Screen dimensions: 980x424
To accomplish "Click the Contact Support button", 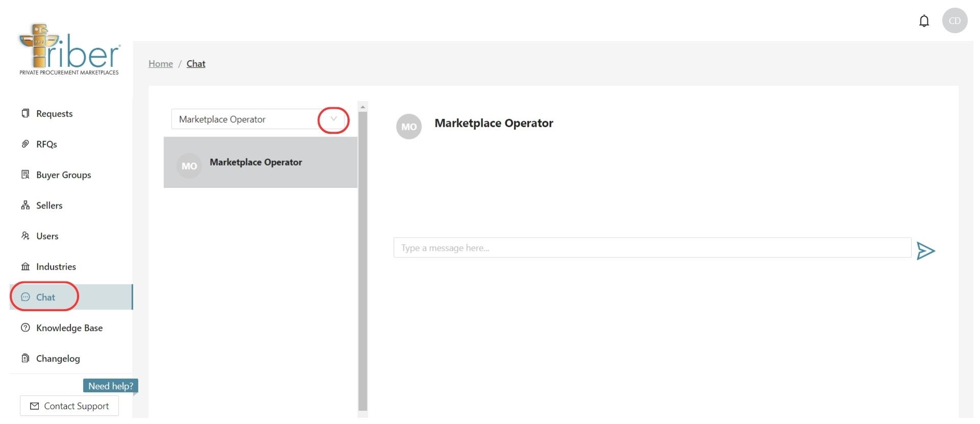I will (69, 406).
